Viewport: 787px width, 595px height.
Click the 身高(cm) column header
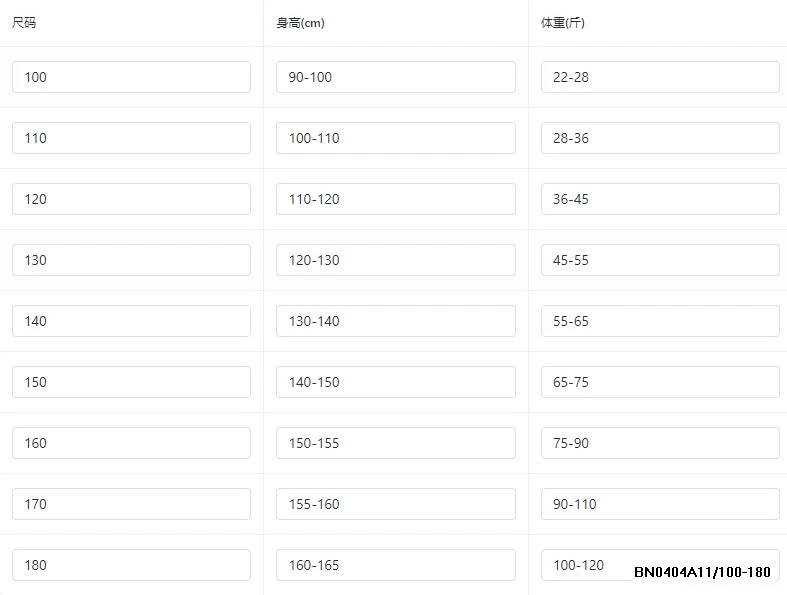pyautogui.click(x=300, y=23)
